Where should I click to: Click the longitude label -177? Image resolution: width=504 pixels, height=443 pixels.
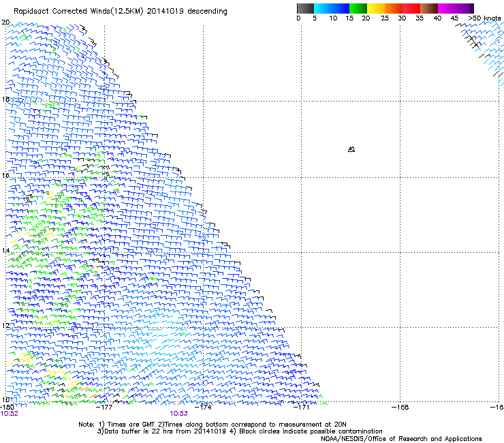(x=104, y=408)
